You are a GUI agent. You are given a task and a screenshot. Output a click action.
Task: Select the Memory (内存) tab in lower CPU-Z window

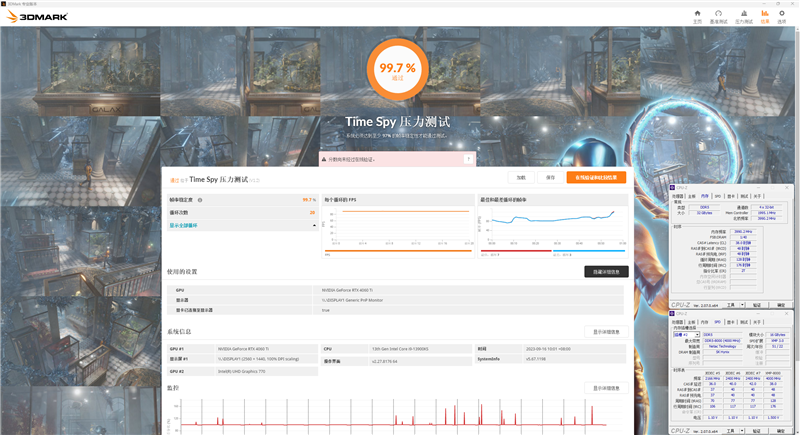(x=705, y=322)
